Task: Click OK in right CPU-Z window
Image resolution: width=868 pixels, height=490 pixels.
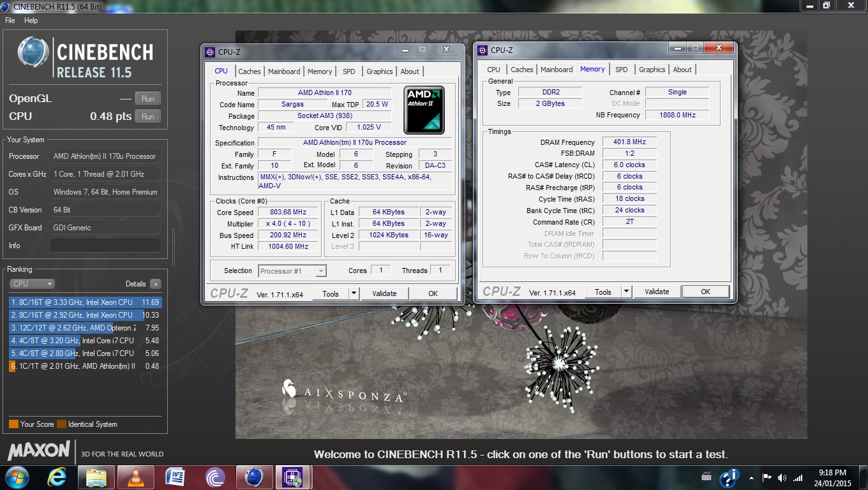Action: click(705, 292)
